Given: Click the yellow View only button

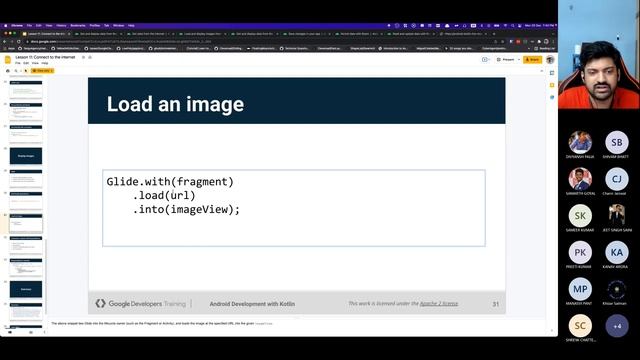Looking at the screenshot, I should coord(42,71).
